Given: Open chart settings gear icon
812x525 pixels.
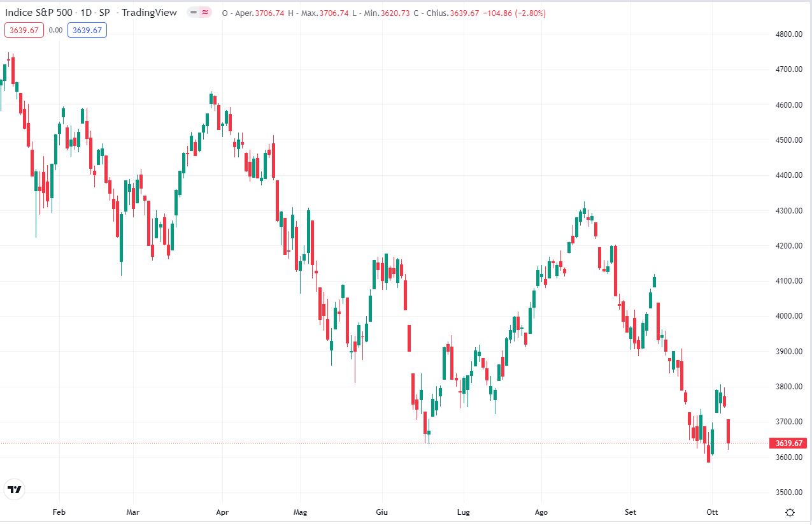Looking at the screenshot, I should (x=790, y=512).
